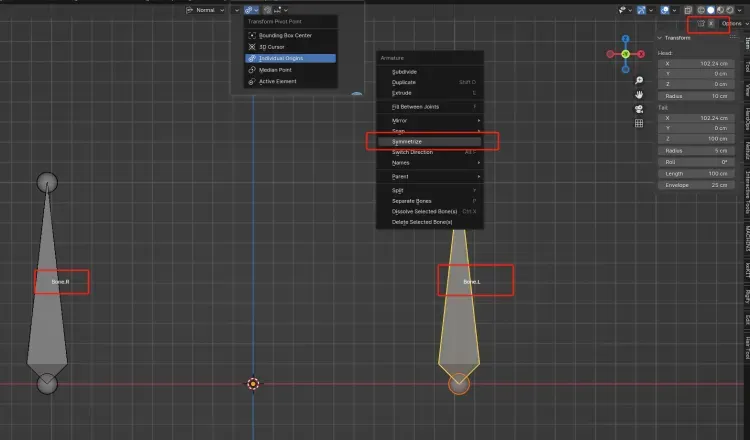Click the red X axis on navigation gizmo
750x440 pixels.
[x=641, y=54]
